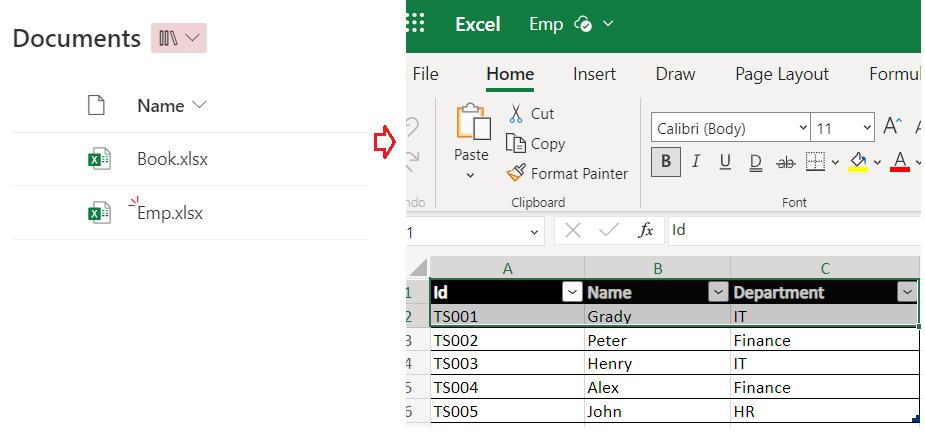Click the insert function fx icon

646,230
